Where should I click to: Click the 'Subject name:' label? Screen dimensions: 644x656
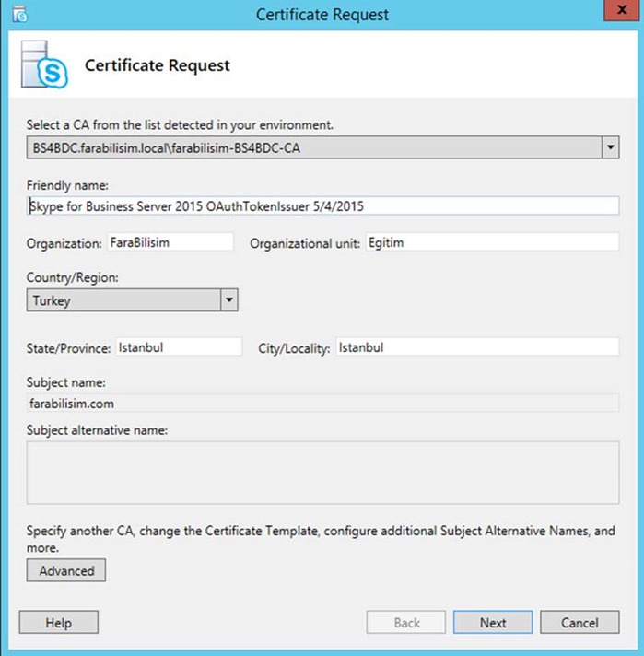point(66,382)
